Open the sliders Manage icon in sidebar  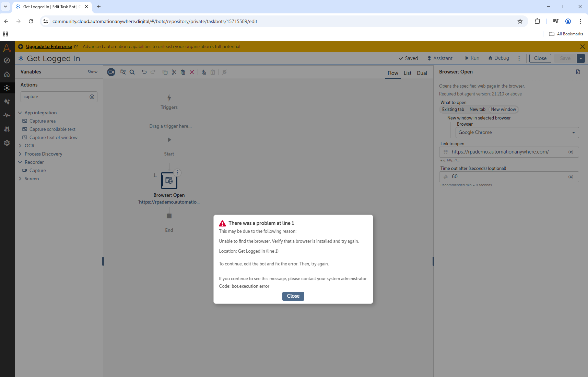click(x=7, y=129)
